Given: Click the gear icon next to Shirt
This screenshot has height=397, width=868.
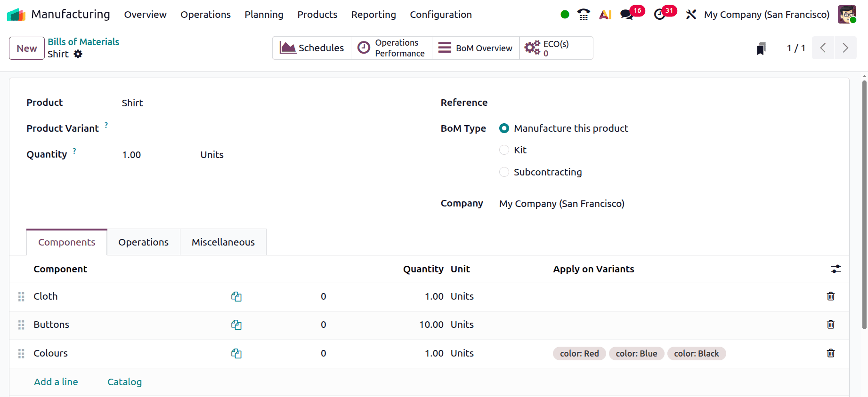Looking at the screenshot, I should [78, 54].
